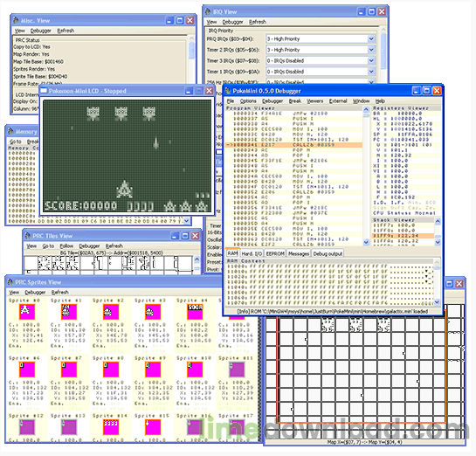Open the External menu in PokeMini Debugger
476x456 pixels.
pos(338,100)
